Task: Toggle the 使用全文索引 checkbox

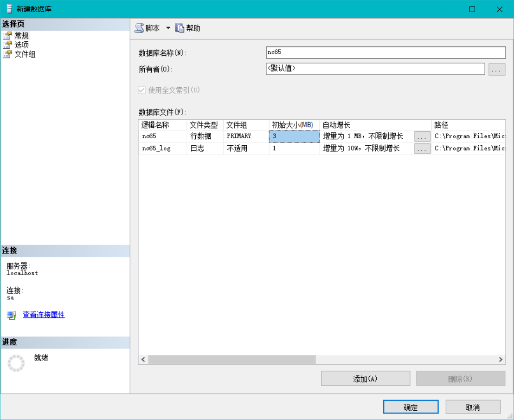Action: tap(141, 90)
